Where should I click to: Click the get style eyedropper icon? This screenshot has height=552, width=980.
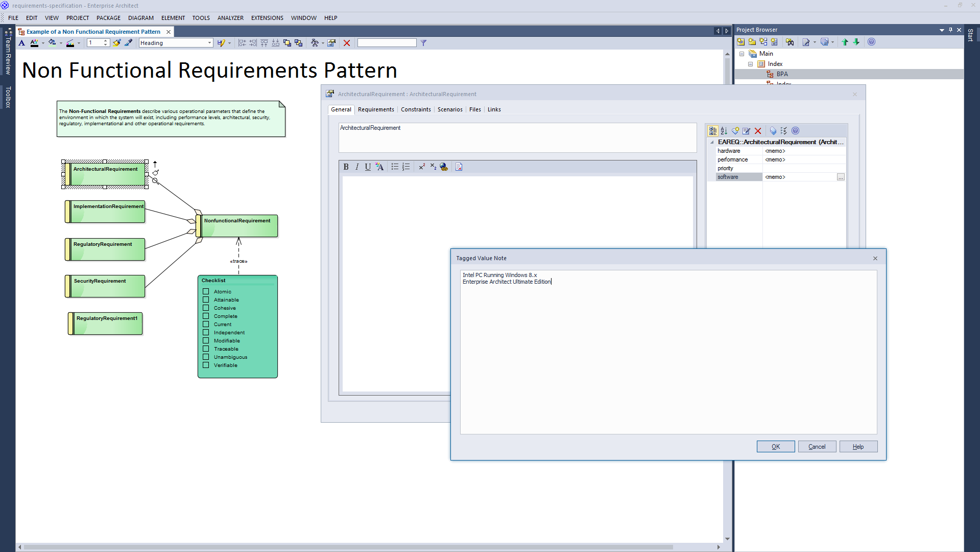[x=129, y=43]
